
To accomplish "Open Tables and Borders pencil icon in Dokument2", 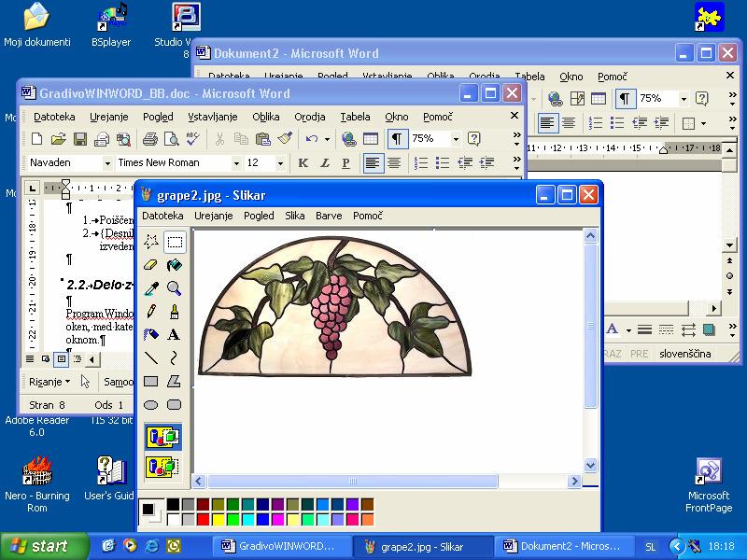I will coord(577,99).
